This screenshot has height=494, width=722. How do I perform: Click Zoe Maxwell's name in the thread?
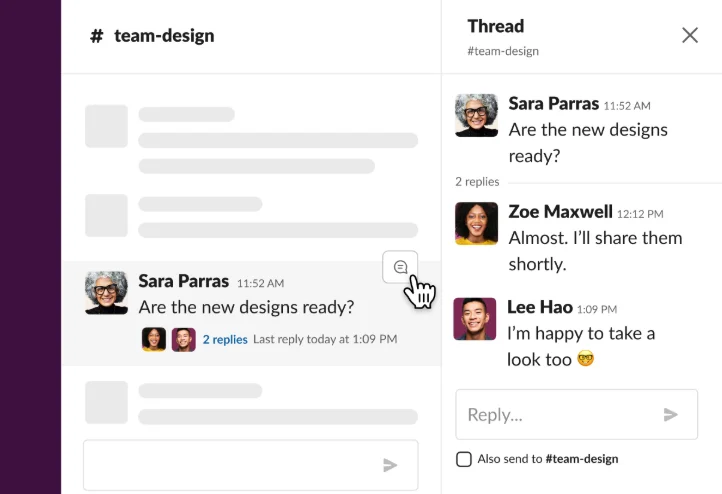pos(560,211)
